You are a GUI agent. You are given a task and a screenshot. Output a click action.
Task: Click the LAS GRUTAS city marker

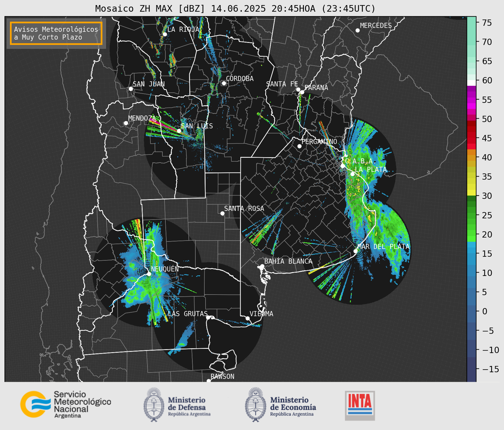208,318
